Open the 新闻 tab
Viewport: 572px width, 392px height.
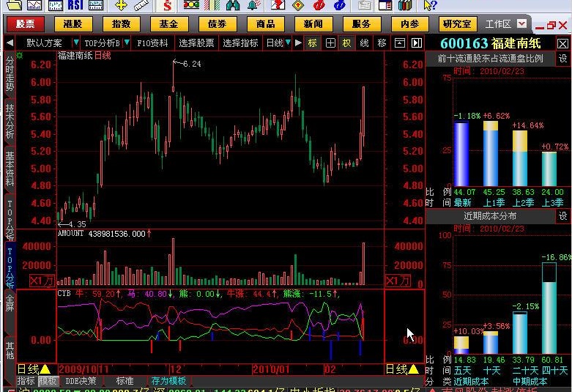(x=313, y=24)
